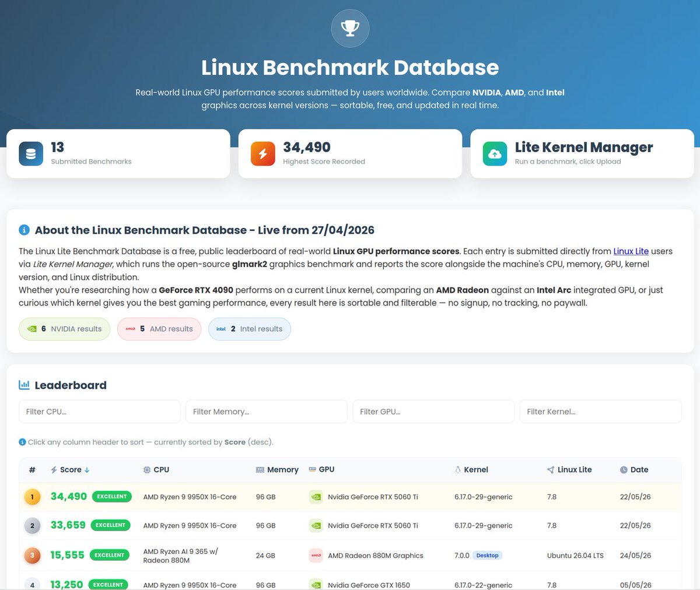The width and height of the screenshot is (700, 590).
Task: Click the trophy icon in the header
Action: 350,28
